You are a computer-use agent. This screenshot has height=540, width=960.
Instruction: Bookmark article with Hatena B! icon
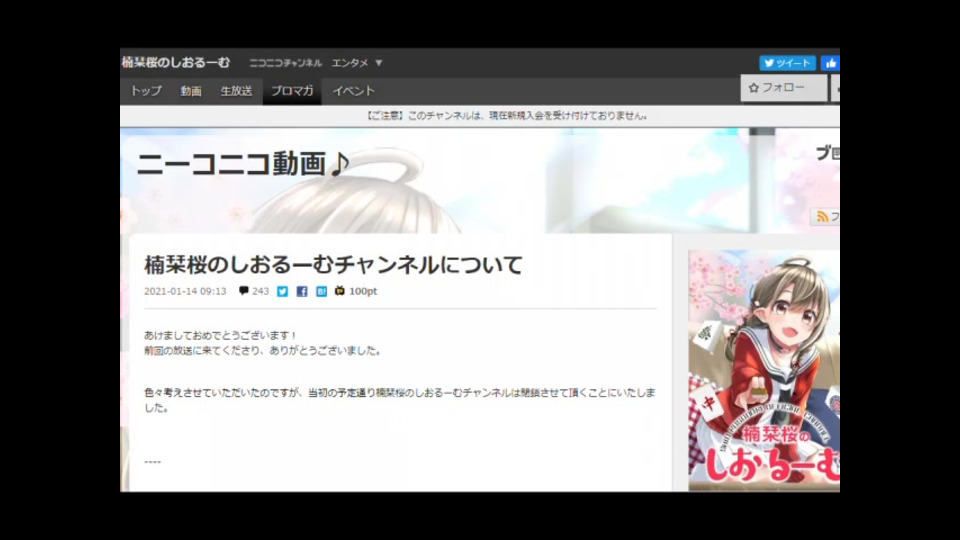(321, 291)
